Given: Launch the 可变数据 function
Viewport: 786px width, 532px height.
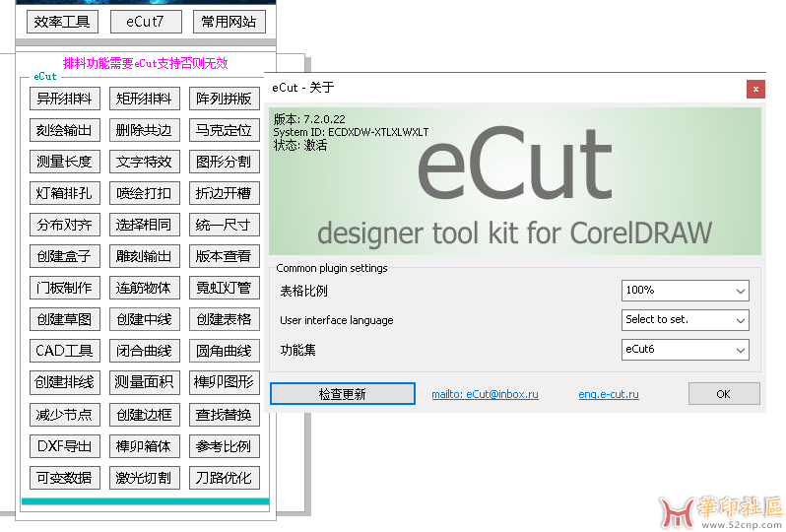Looking at the screenshot, I should click(65, 478).
